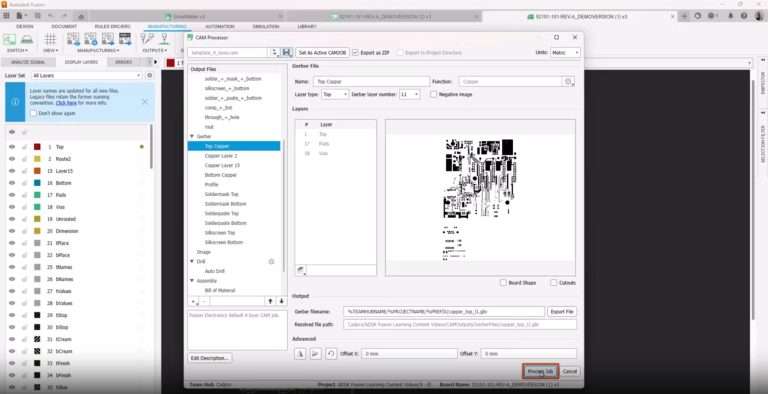Screen dimensions: 768x394
Task: Click into the Gerber filename field
Action: coord(444,312)
